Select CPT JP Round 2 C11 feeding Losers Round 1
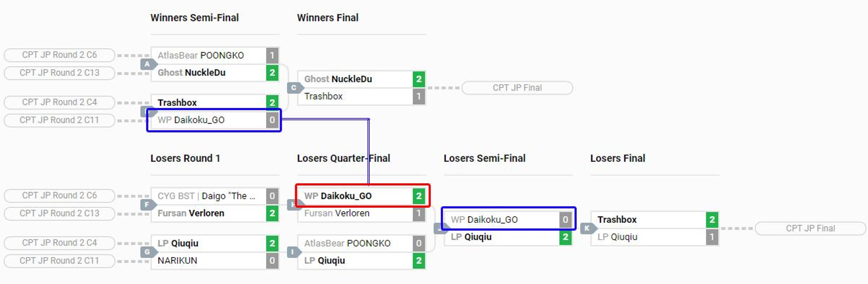The height and width of the screenshot is (284, 868). (x=59, y=261)
